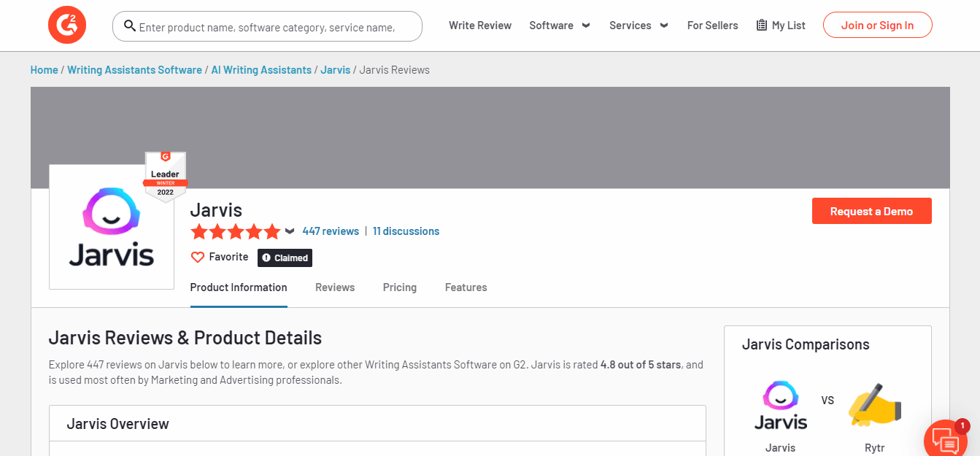This screenshot has width=980, height=456.
Task: Go to Home breadcrumb link
Action: (x=44, y=70)
